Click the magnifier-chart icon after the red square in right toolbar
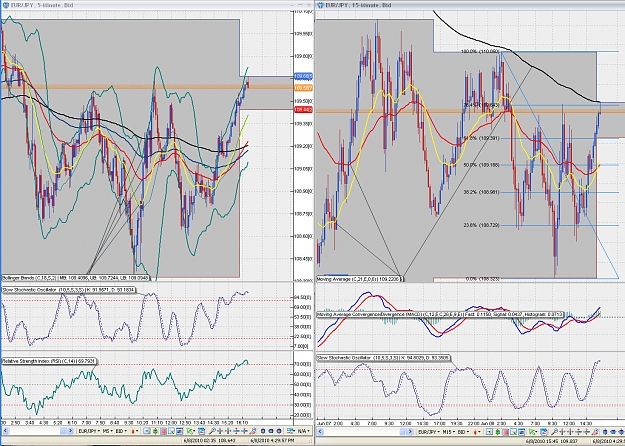Screen dimensions: 625x446 pos(514,432)
